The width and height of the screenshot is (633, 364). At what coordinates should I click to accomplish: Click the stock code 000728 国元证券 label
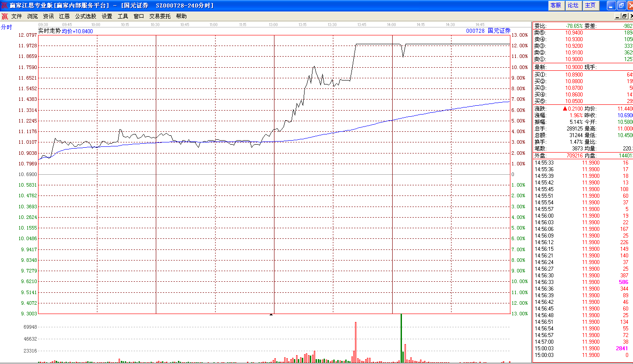click(488, 31)
